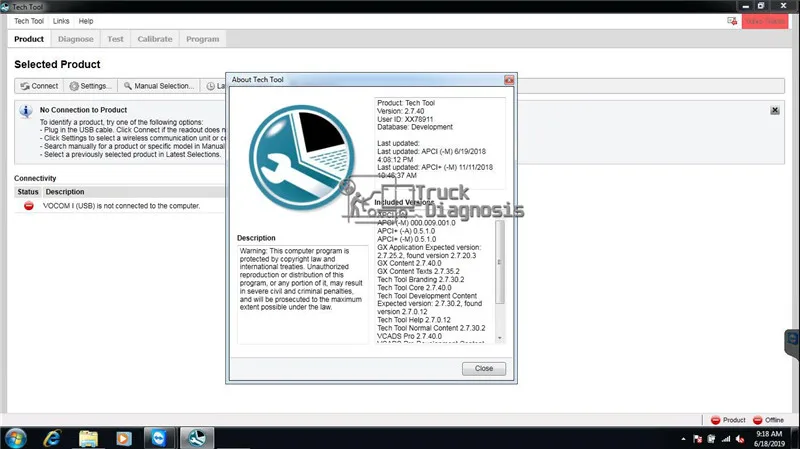Open TeamViewer from the taskbar
The height and width of the screenshot is (449, 800).
159,438
